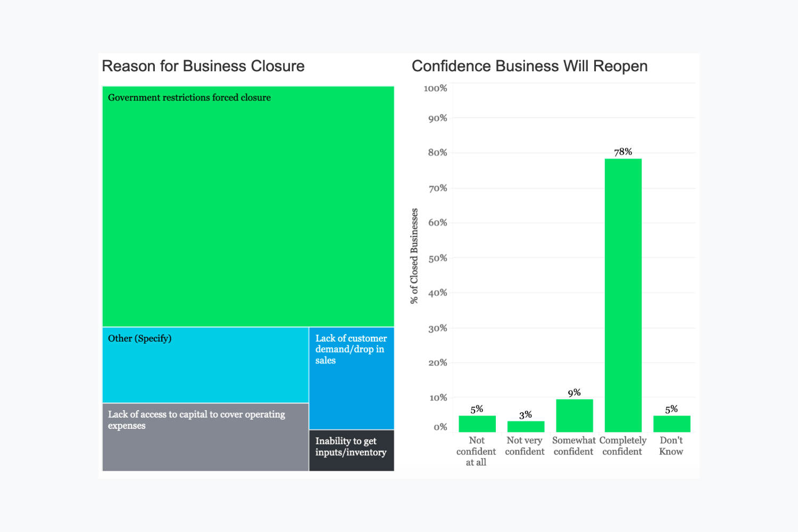
Task: Click the 78% value label above bar
Action: [x=623, y=152]
